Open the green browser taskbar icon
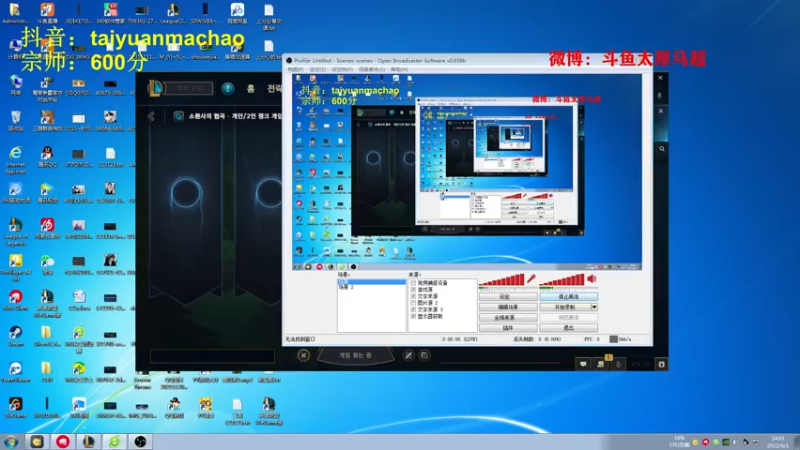The width and height of the screenshot is (800, 450). point(114,442)
